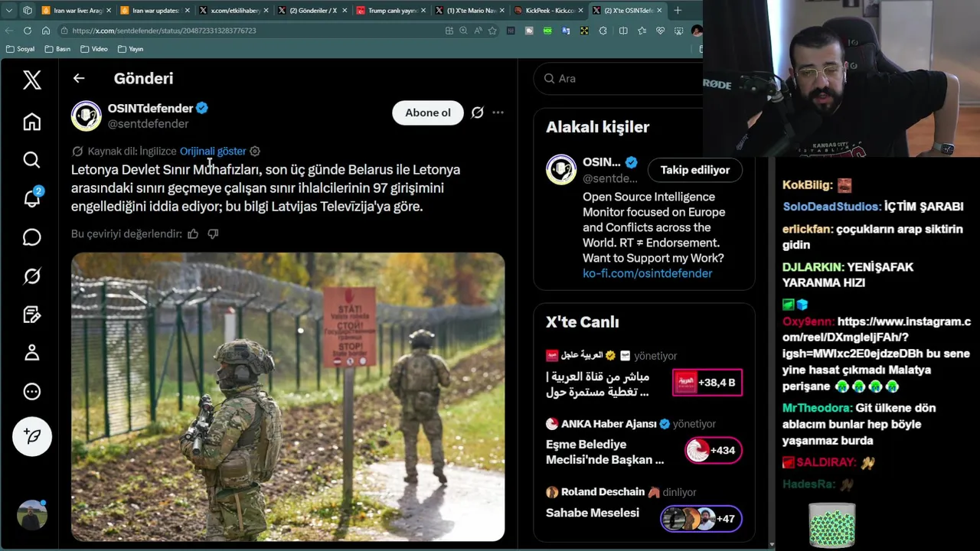Join the Sahabe Meselesi +47 space
This screenshot has height=551, width=980.
click(701, 519)
